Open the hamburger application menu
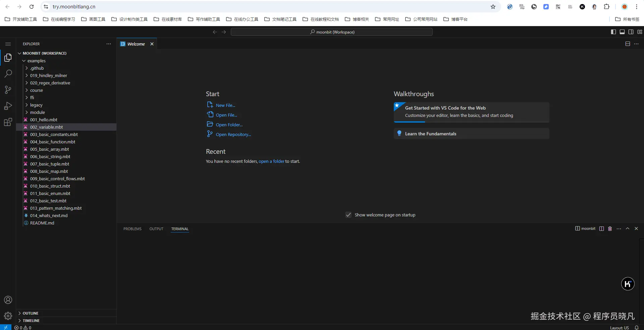Viewport: 644px width, 330px height. coord(8,44)
